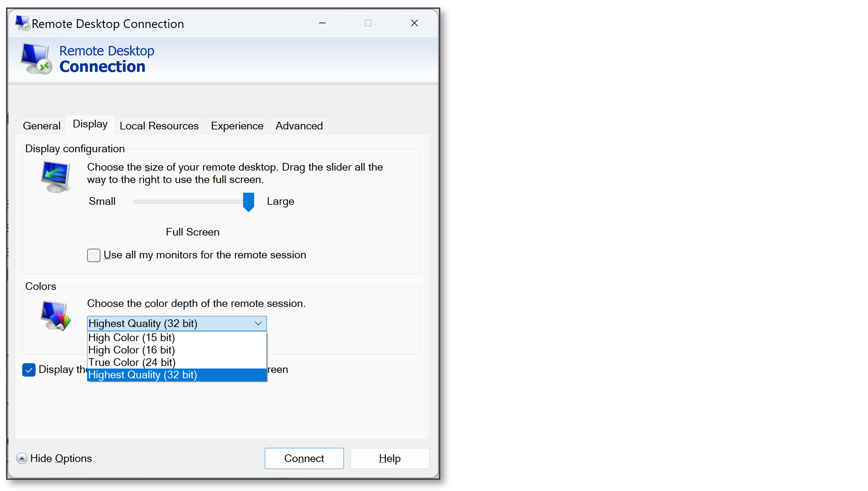The image size is (868, 491).
Task: Click the Hide Options arrow icon
Action: [21, 458]
